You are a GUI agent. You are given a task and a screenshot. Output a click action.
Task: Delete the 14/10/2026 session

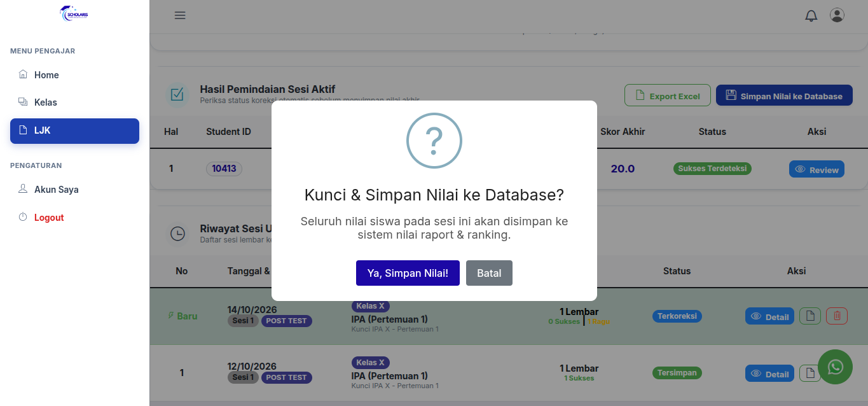(x=837, y=316)
